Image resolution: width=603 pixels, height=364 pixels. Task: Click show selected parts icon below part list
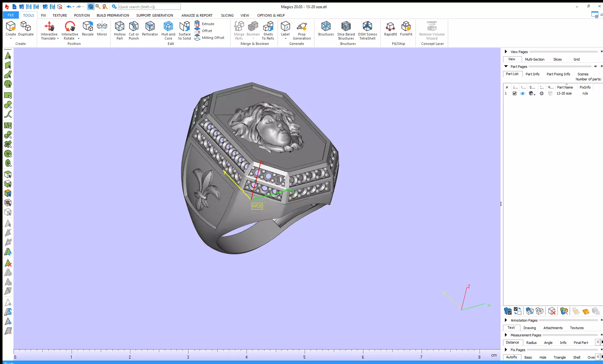click(x=530, y=311)
